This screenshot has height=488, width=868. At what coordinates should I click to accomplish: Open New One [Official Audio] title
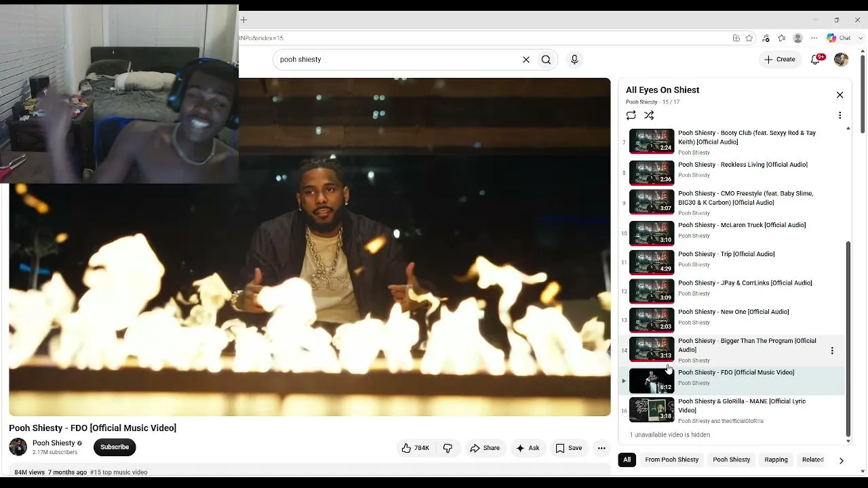(x=733, y=312)
